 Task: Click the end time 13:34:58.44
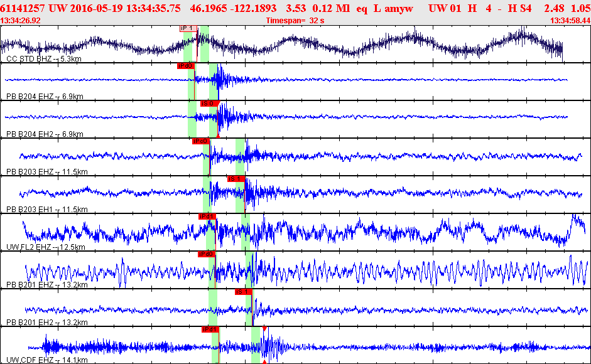tap(570, 21)
